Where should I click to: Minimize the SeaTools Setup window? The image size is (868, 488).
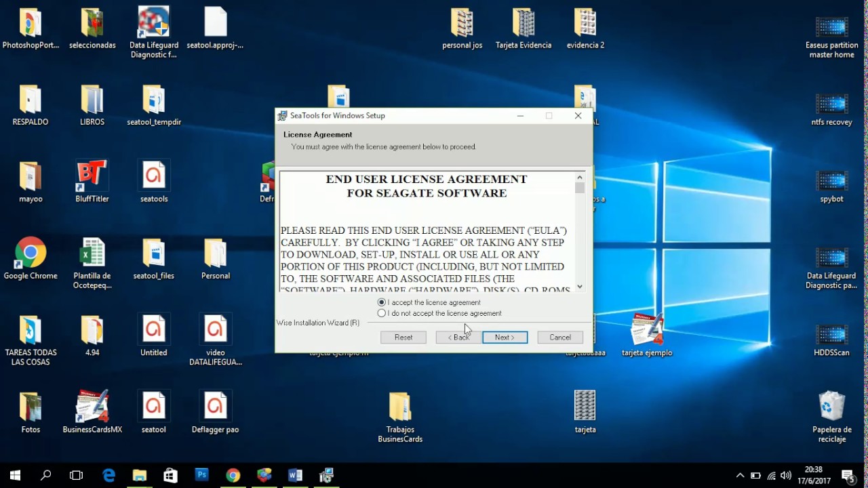pos(520,116)
